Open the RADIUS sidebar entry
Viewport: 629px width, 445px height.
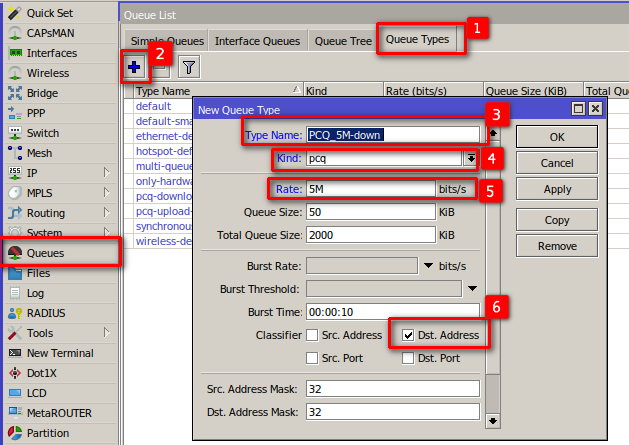click(46, 313)
